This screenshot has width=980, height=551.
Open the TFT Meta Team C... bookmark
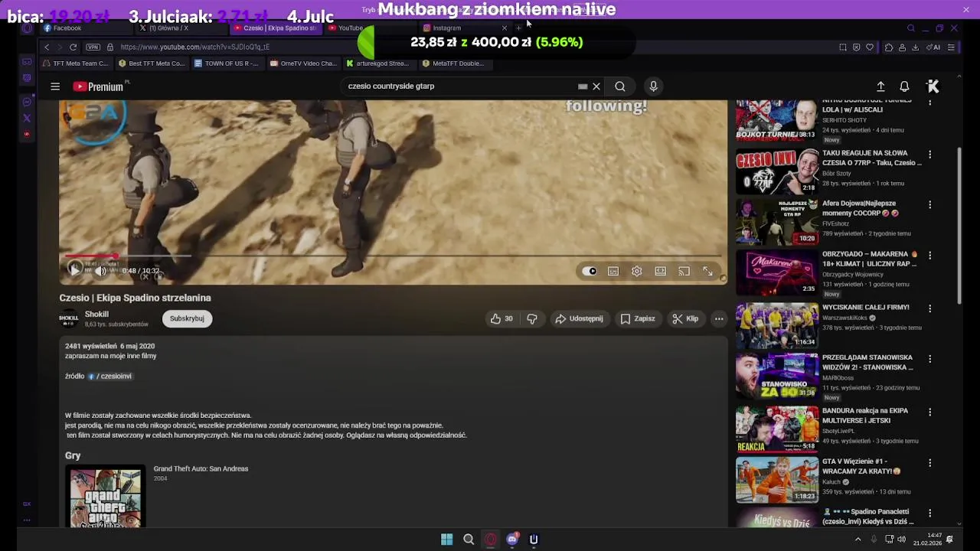(x=76, y=64)
